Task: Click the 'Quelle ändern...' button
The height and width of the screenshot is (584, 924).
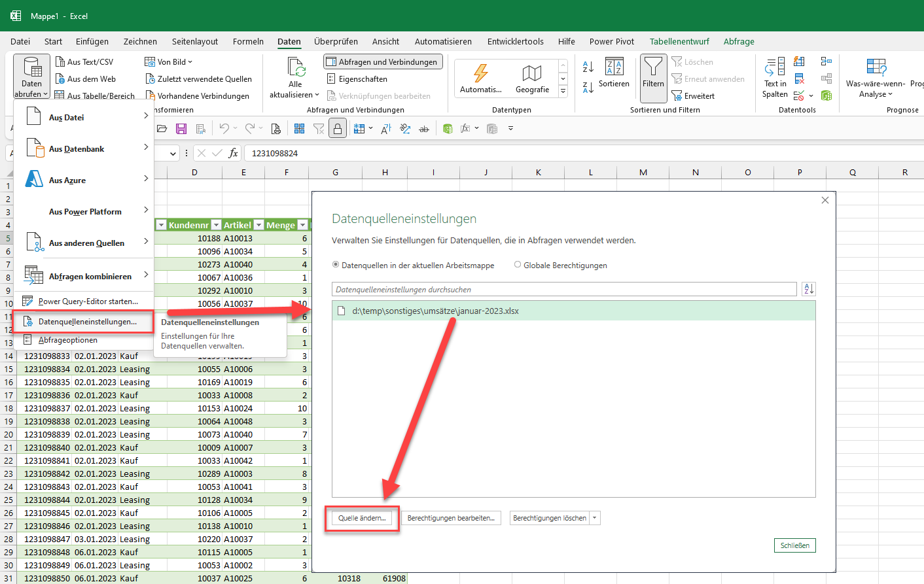Action: [362, 518]
